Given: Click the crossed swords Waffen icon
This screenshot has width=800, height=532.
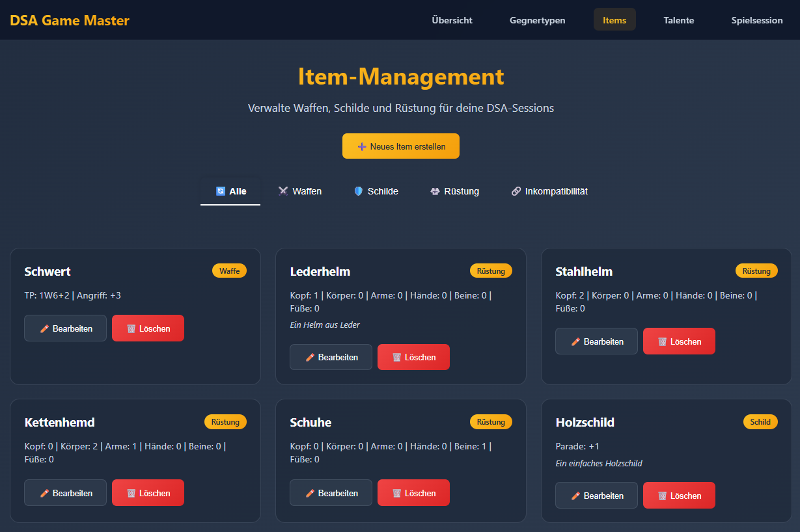Looking at the screenshot, I should pyautogui.click(x=283, y=191).
